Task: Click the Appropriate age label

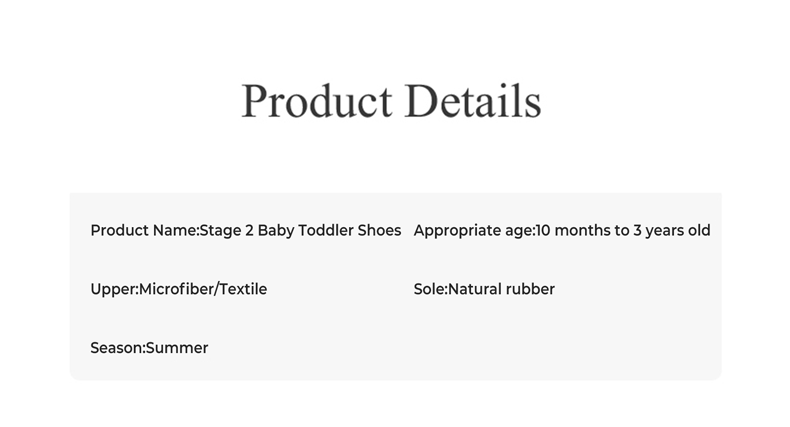Action: tap(472, 231)
